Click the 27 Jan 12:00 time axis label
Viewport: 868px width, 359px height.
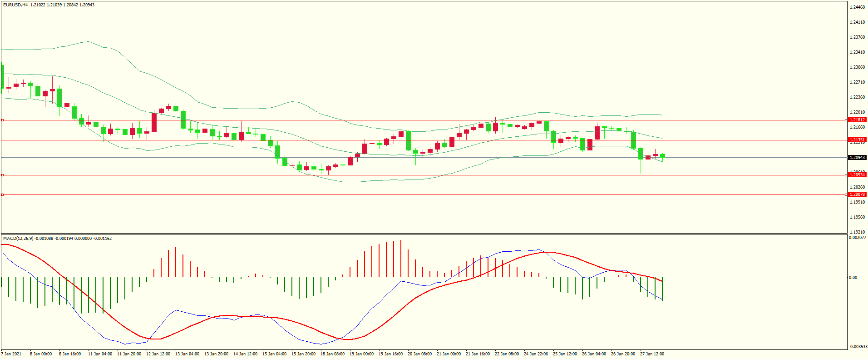[652, 354]
